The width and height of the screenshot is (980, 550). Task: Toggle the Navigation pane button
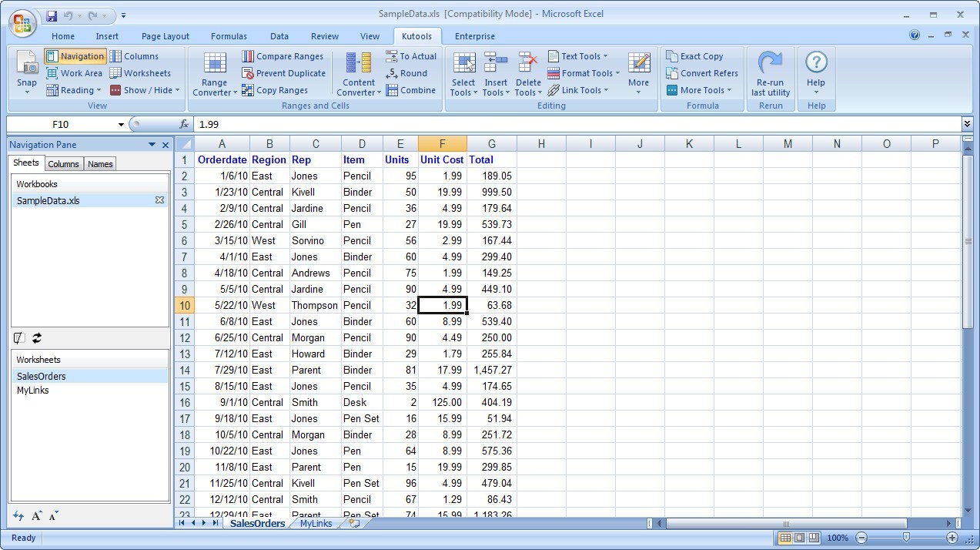coord(75,56)
